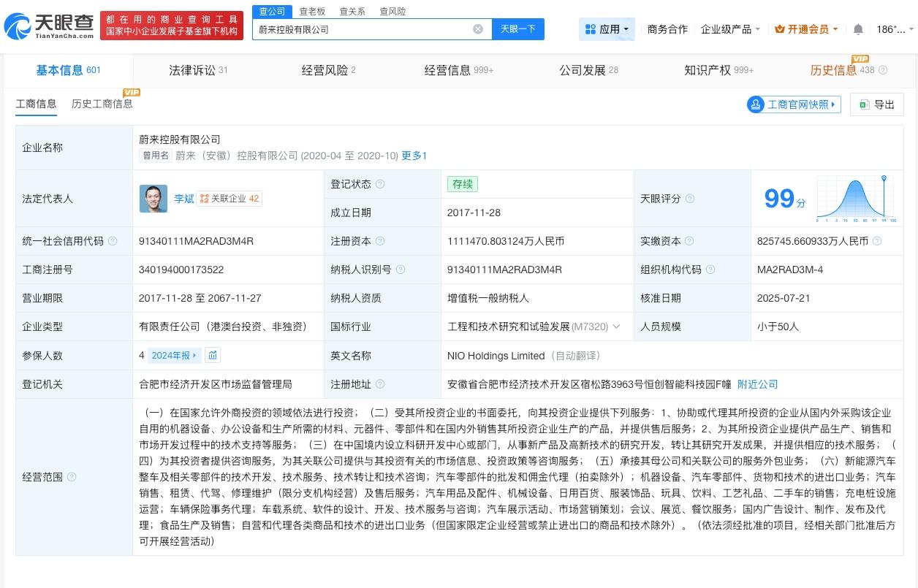Image resolution: width=918 pixels, height=588 pixels.
Task: Open legal representative 李斌's page
Action: [184, 199]
